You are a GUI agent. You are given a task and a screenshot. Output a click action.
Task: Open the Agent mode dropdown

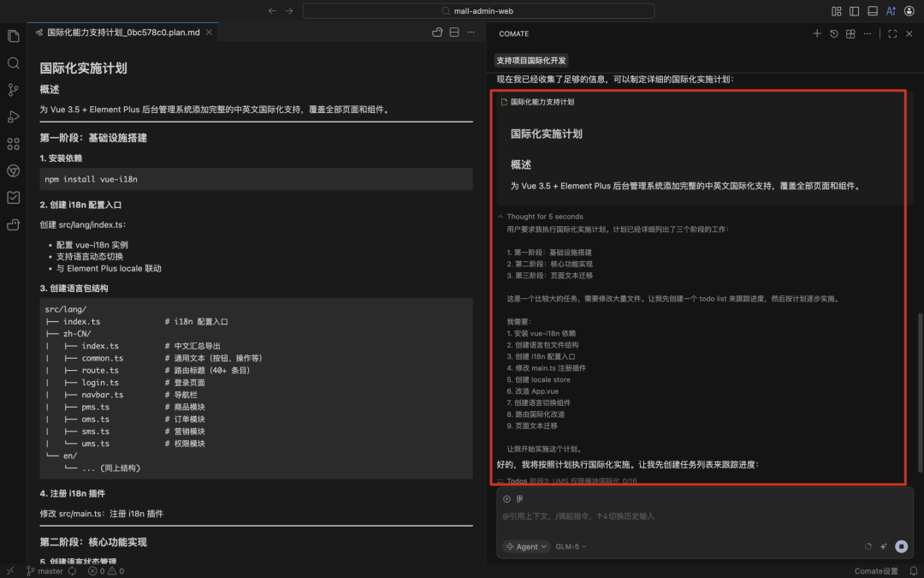click(526, 546)
